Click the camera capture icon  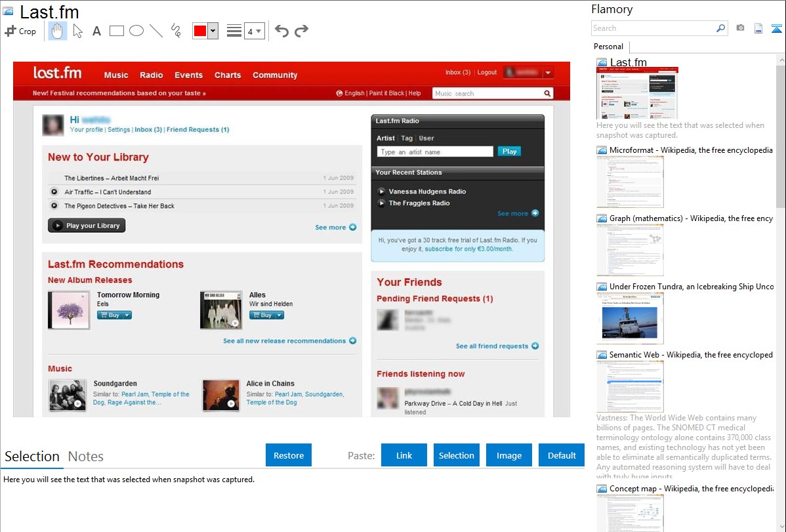pyautogui.click(x=740, y=28)
